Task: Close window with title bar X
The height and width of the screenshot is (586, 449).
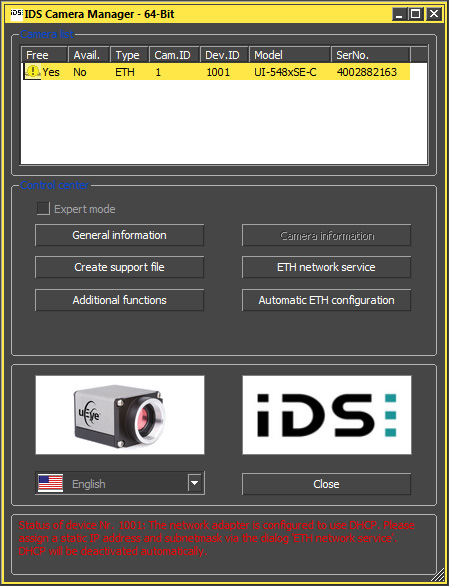Action: pyautogui.click(x=434, y=14)
